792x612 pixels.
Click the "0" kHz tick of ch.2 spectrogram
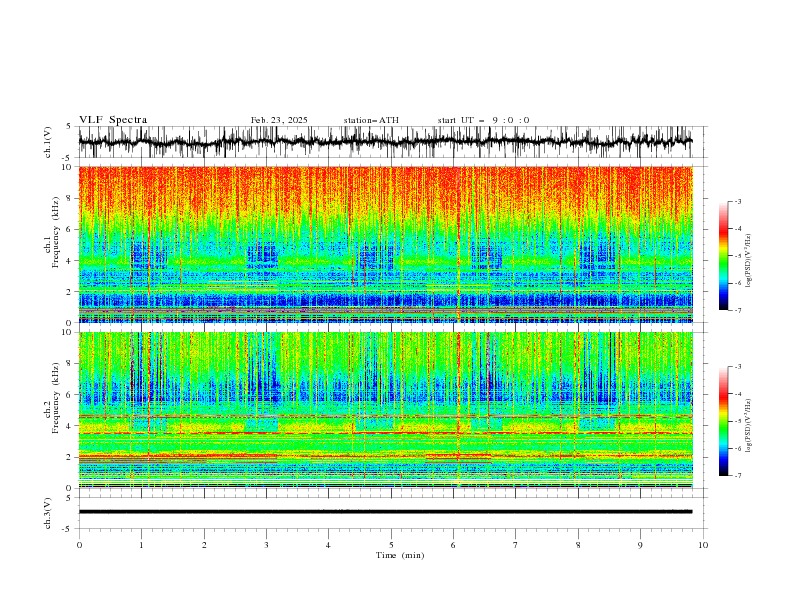click(x=69, y=488)
